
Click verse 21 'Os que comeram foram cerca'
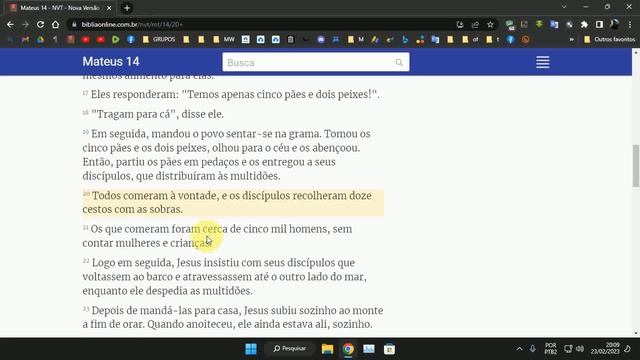(x=217, y=236)
